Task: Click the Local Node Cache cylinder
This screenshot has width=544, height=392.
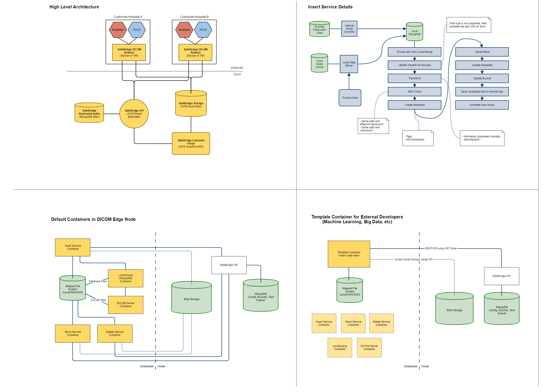Action: click(x=319, y=64)
